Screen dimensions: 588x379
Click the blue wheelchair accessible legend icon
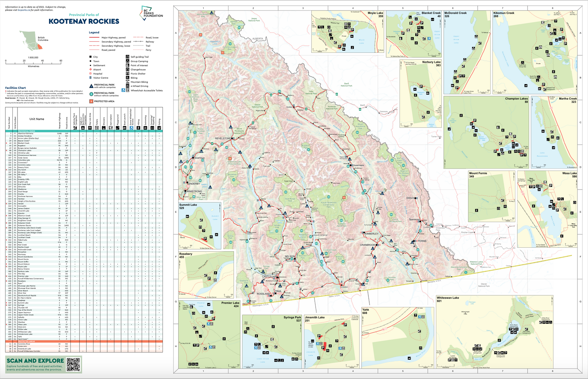click(x=123, y=90)
